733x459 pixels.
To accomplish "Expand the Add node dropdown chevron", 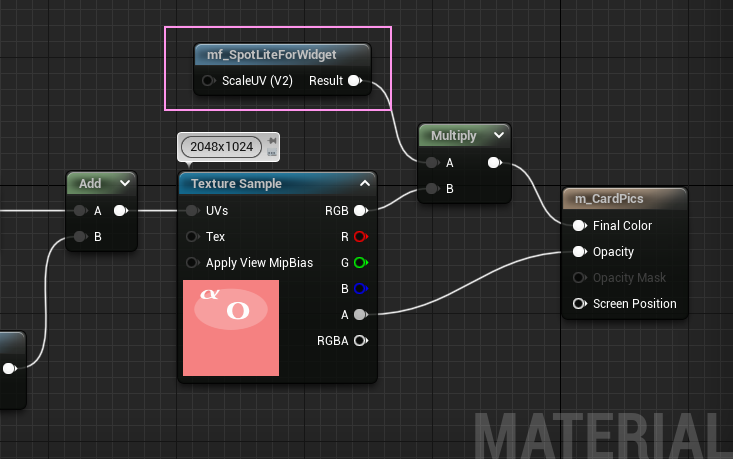I will 125,183.
